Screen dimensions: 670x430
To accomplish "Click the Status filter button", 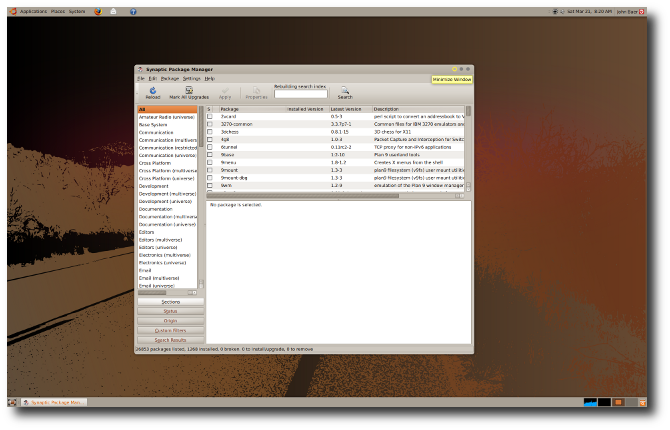I will pyautogui.click(x=170, y=311).
